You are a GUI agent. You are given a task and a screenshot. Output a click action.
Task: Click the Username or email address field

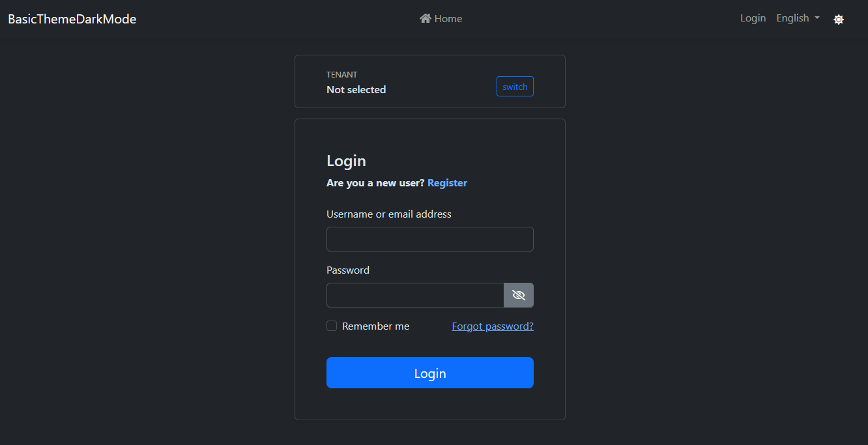coord(429,239)
